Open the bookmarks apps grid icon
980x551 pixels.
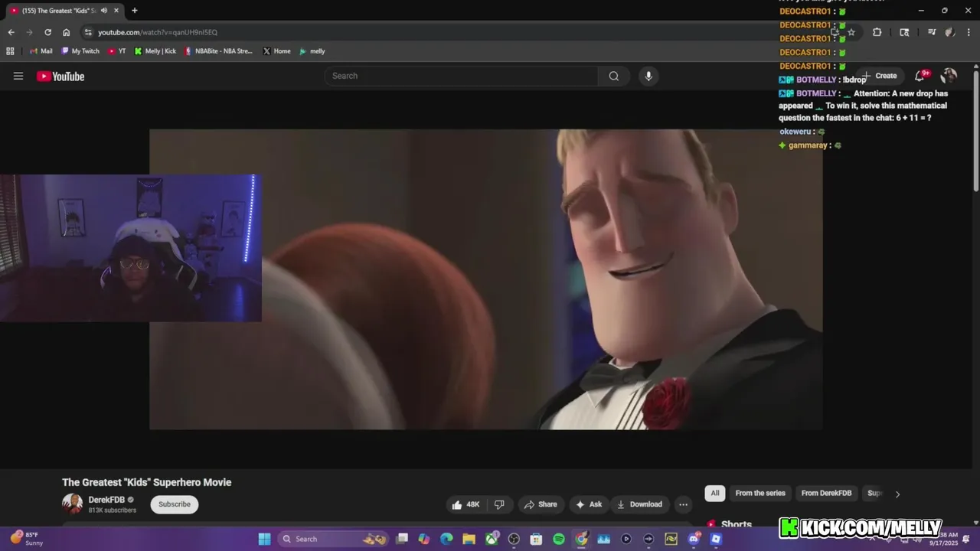[10, 51]
